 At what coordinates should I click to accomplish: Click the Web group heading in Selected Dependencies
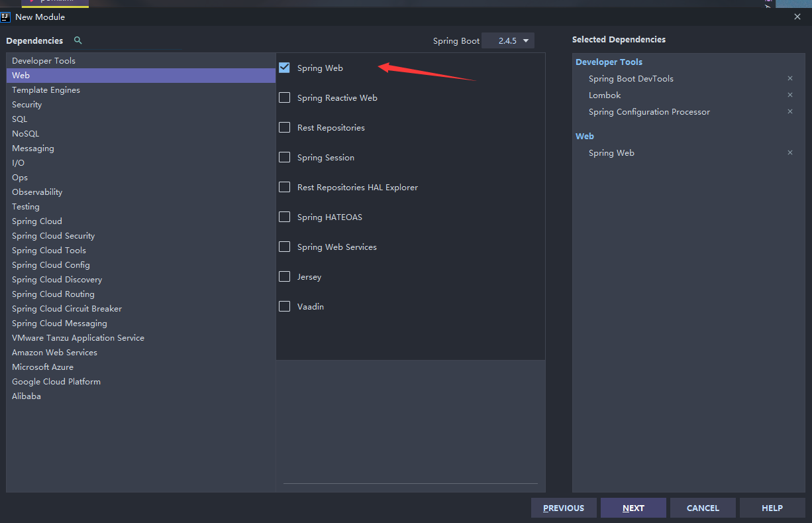pyautogui.click(x=585, y=136)
